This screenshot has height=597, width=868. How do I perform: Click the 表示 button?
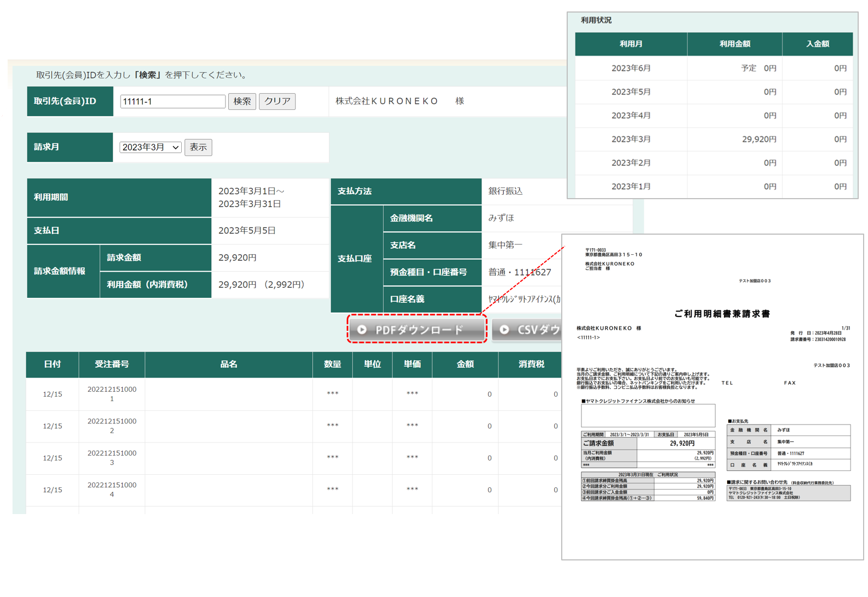198,147
